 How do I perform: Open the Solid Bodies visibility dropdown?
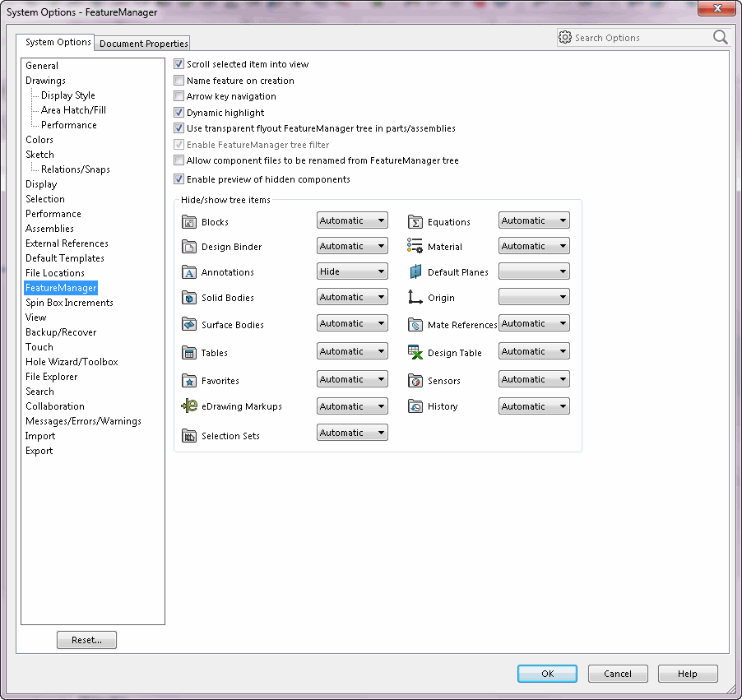coord(352,297)
